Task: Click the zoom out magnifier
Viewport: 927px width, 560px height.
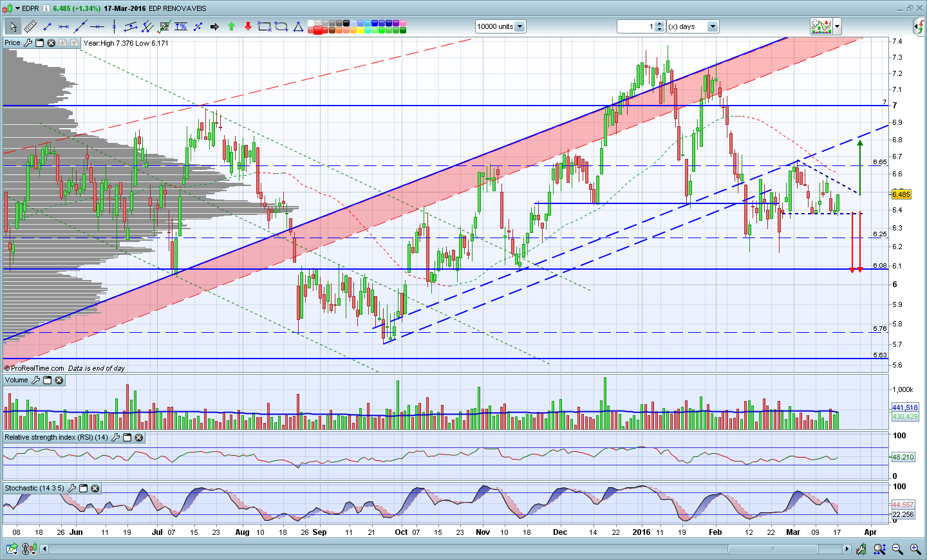Action: pyautogui.click(x=897, y=549)
